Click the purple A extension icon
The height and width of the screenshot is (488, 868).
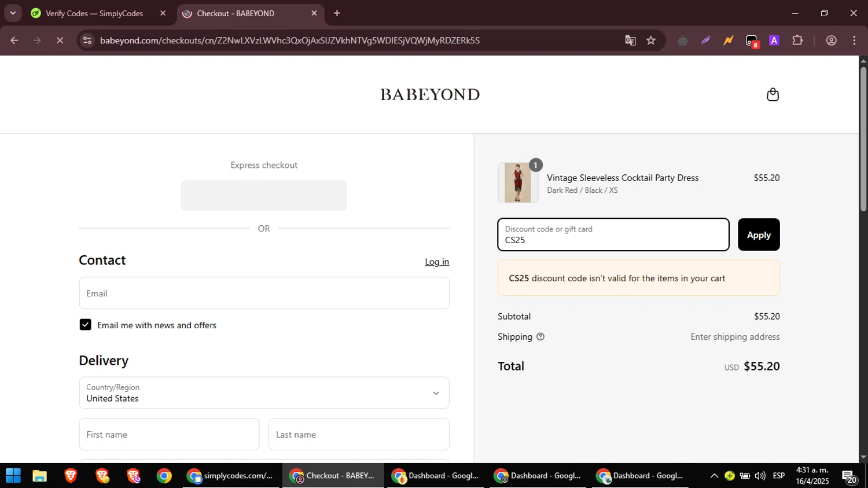pos(774,41)
